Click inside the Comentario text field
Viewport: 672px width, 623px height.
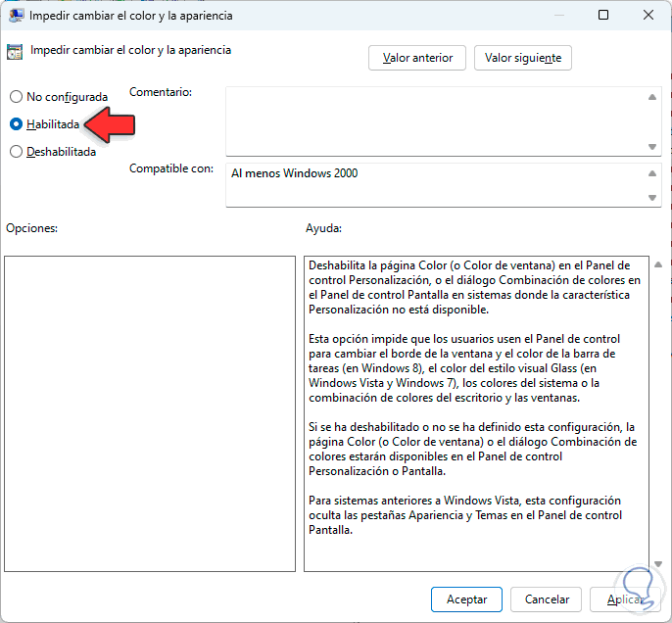pyautogui.click(x=436, y=120)
